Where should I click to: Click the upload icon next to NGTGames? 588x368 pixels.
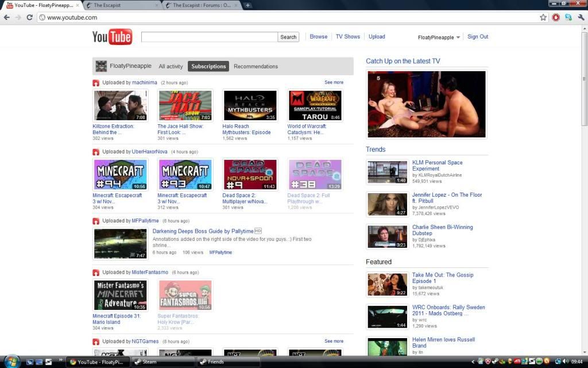[96, 342]
